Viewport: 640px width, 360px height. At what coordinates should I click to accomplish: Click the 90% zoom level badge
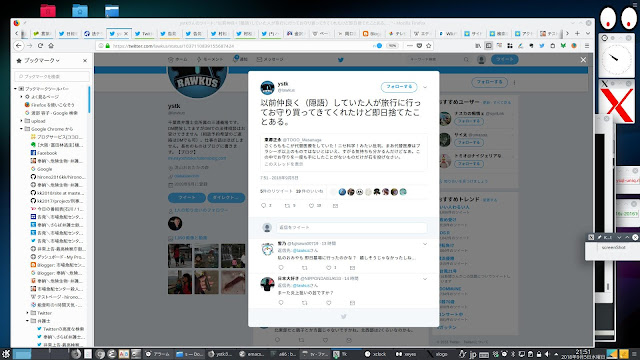pos(392,46)
